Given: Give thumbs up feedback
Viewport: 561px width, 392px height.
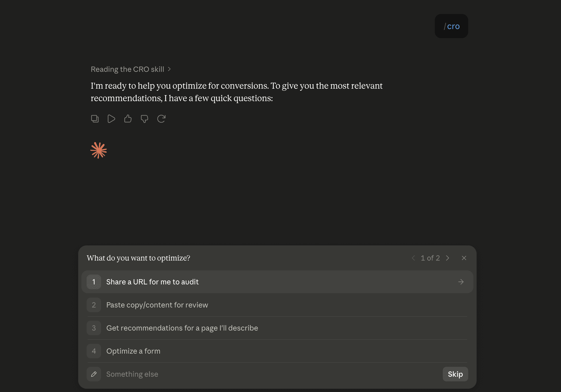Looking at the screenshot, I should tap(128, 119).
